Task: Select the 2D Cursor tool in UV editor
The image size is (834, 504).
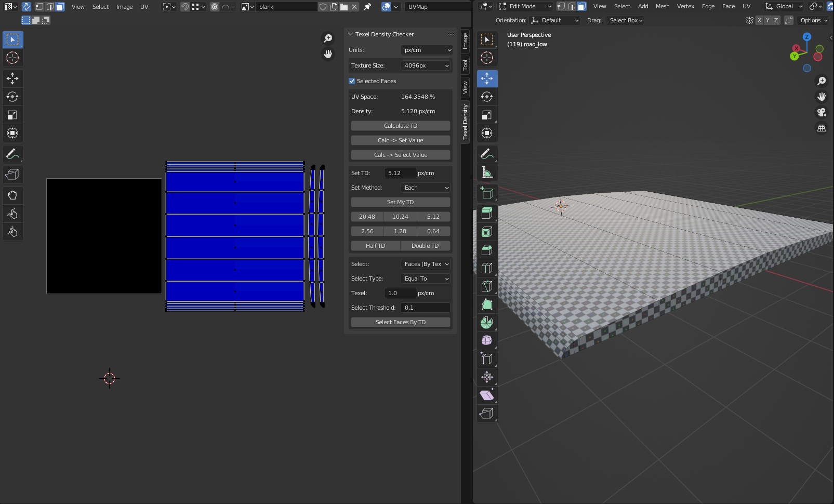Action: click(12, 58)
